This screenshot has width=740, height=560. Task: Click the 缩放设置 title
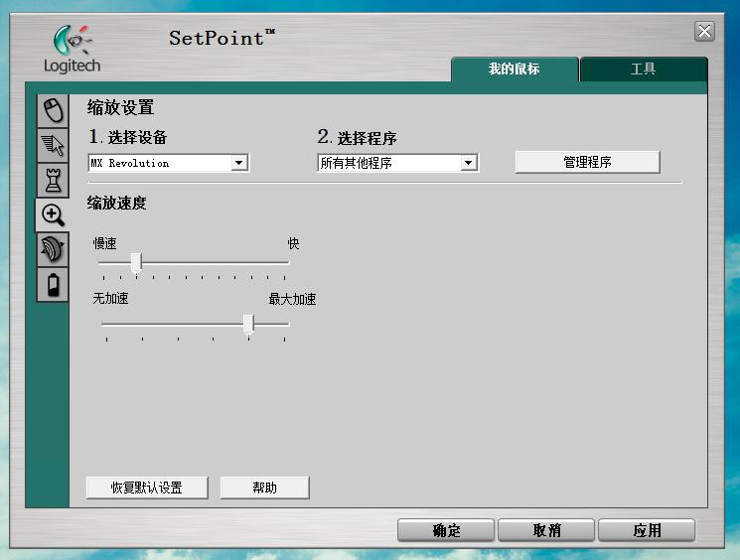pyautogui.click(x=121, y=107)
